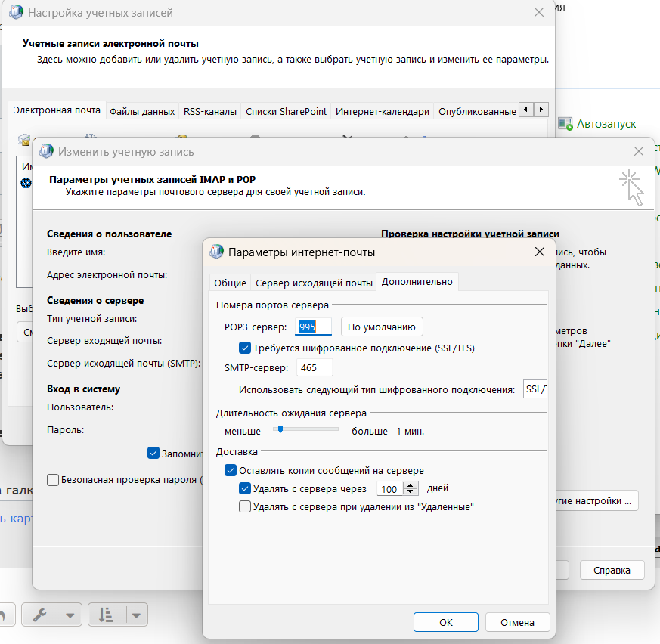Open the encrypted connection type SSL dropdown
The width and height of the screenshot is (660, 644).
point(535,389)
